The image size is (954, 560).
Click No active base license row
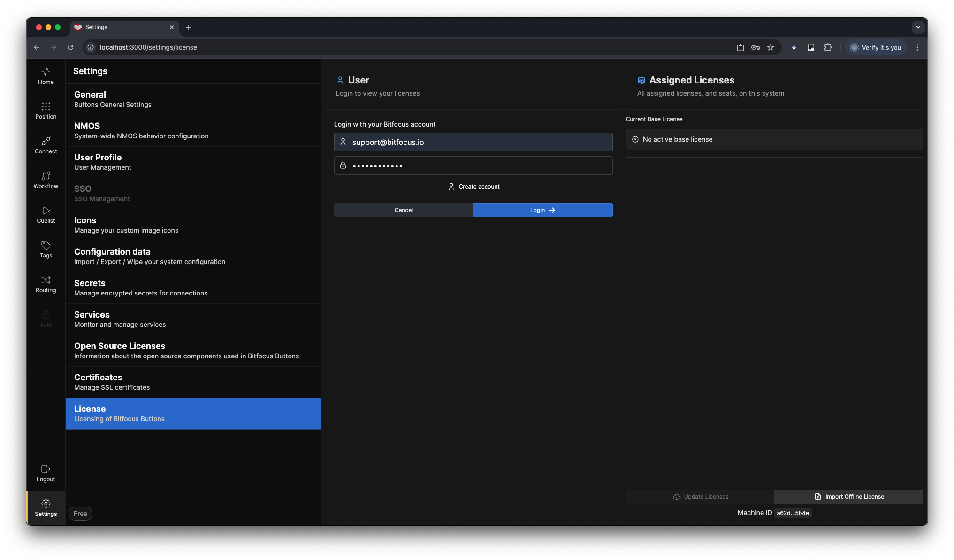click(774, 139)
